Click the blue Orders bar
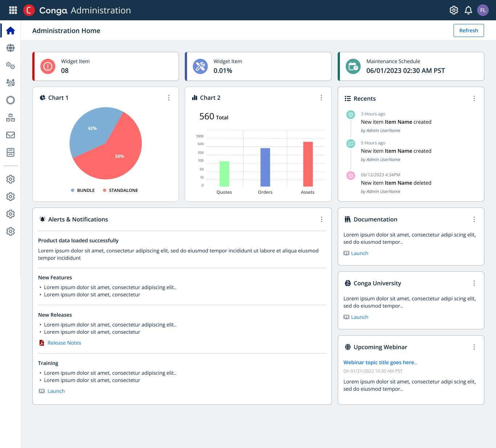The width and height of the screenshot is (496, 448). (x=265, y=167)
